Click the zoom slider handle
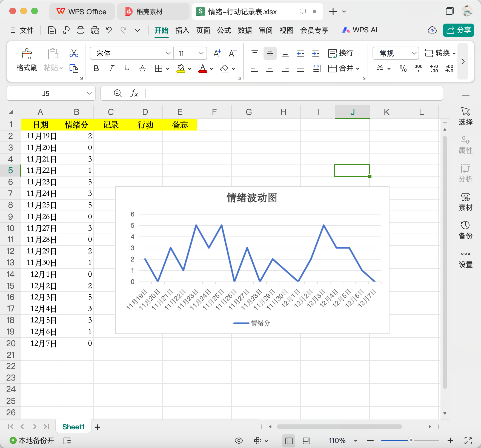The height and width of the screenshot is (448, 481). (x=411, y=440)
